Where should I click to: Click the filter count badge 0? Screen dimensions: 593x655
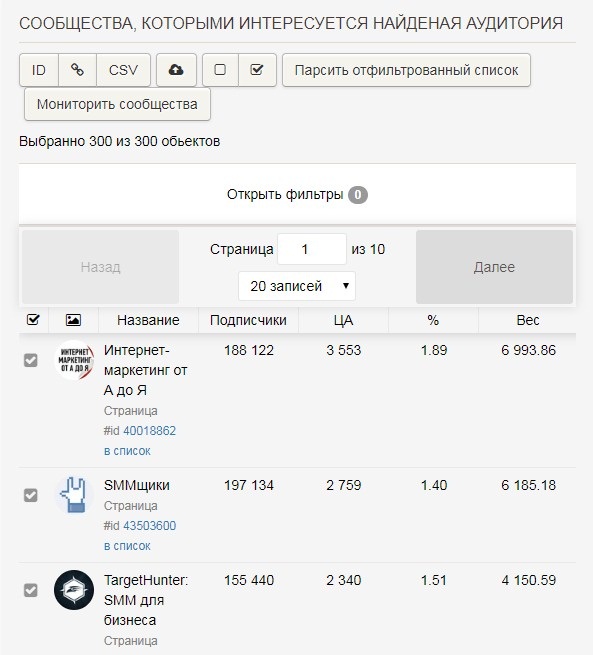click(x=358, y=195)
